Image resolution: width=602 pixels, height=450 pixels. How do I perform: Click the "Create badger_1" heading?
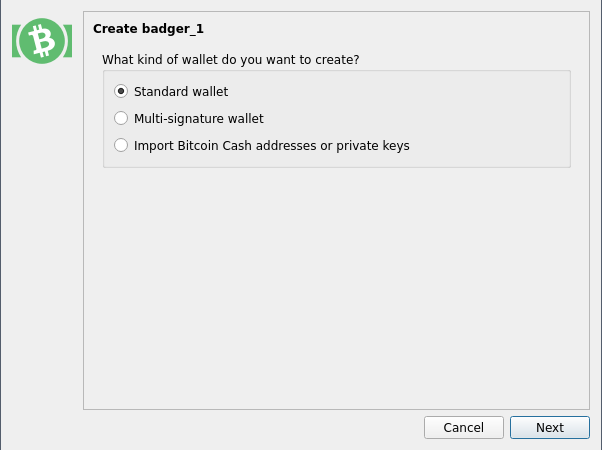tap(148, 29)
